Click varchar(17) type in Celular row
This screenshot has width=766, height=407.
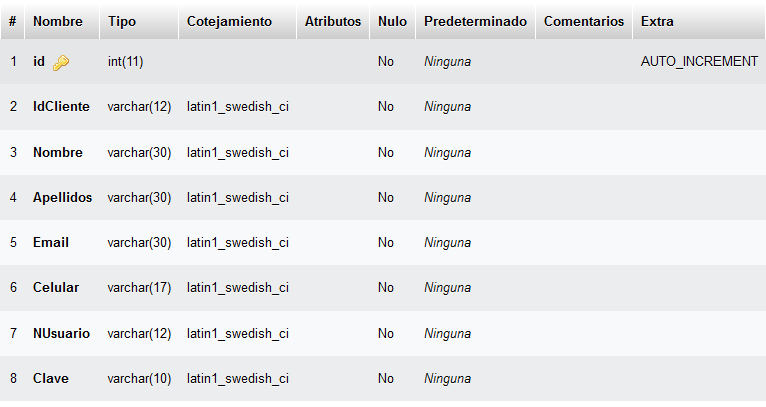point(139,288)
